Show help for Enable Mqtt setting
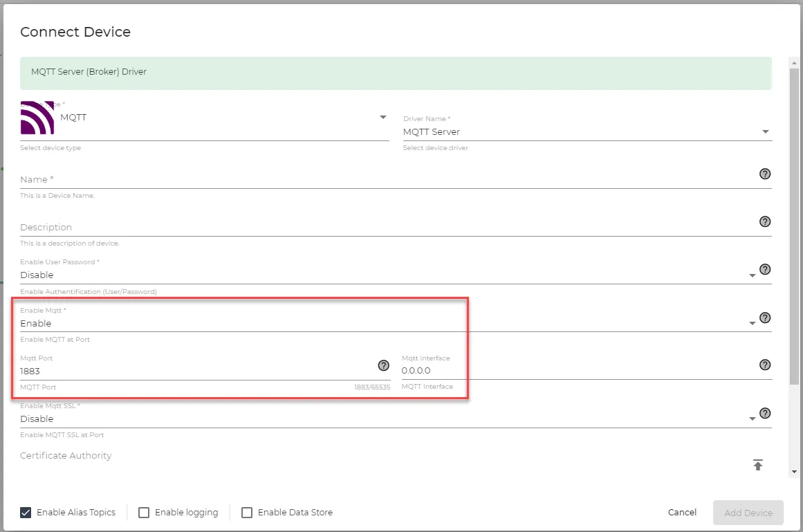The height and width of the screenshot is (532, 803). pos(764,318)
